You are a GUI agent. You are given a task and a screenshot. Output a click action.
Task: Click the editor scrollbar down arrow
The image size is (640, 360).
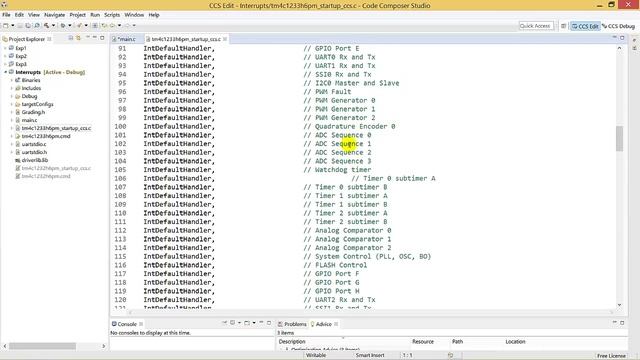coord(619,305)
